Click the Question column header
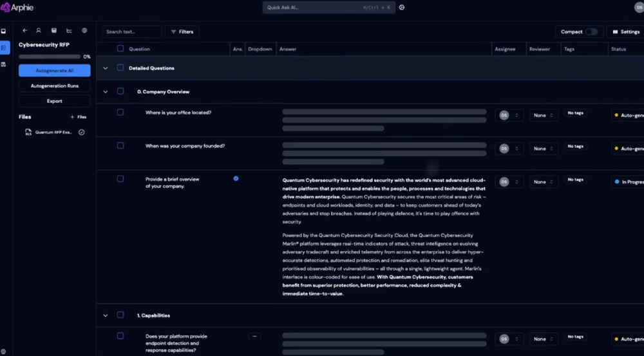 click(139, 49)
